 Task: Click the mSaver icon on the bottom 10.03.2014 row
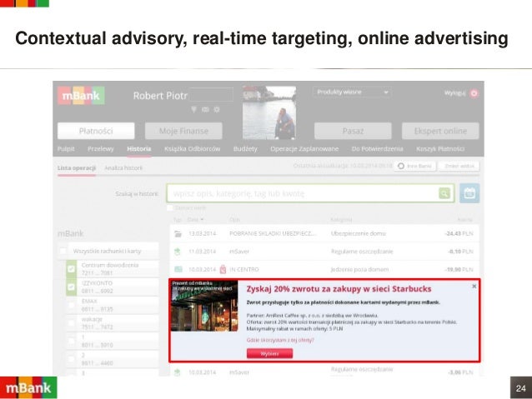pyautogui.click(x=177, y=372)
